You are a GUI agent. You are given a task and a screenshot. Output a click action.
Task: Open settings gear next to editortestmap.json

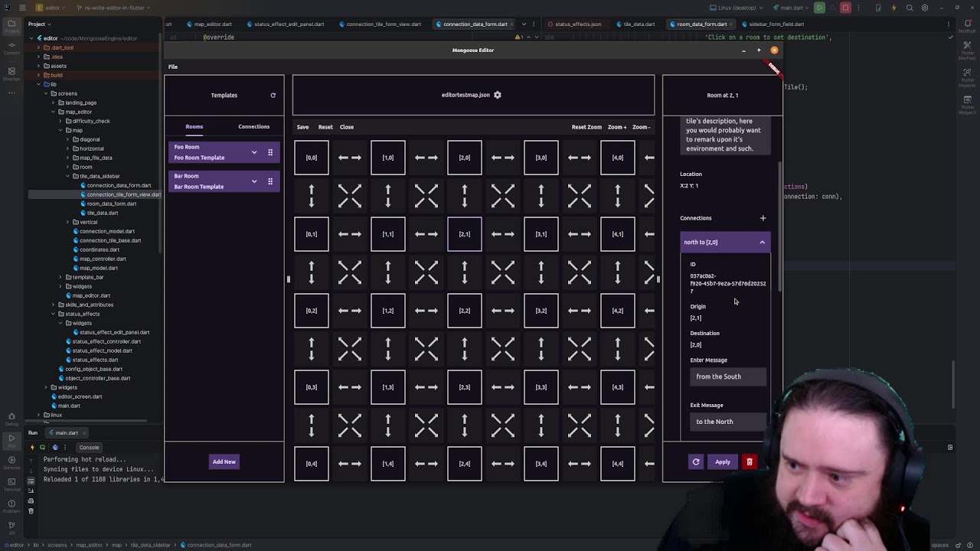[498, 95]
